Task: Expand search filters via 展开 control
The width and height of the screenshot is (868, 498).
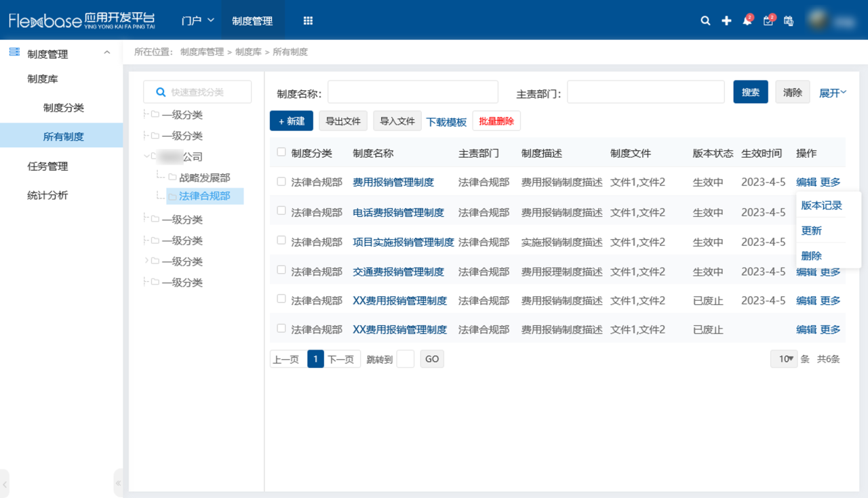Action: [x=832, y=91]
